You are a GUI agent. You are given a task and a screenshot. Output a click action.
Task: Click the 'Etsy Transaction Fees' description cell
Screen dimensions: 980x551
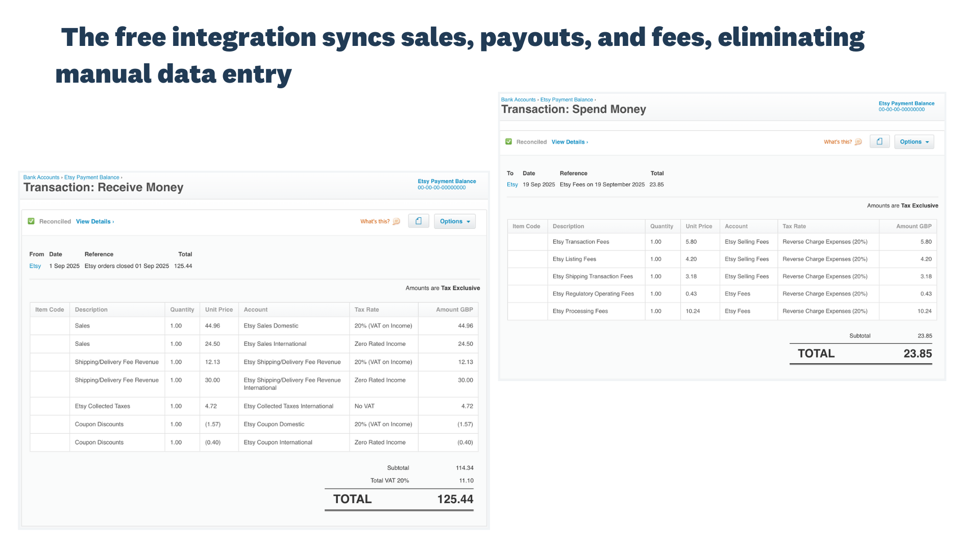[x=596, y=242]
